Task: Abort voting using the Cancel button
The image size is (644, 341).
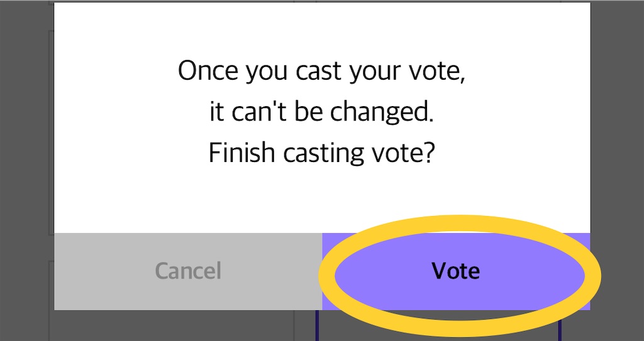Action: (188, 271)
